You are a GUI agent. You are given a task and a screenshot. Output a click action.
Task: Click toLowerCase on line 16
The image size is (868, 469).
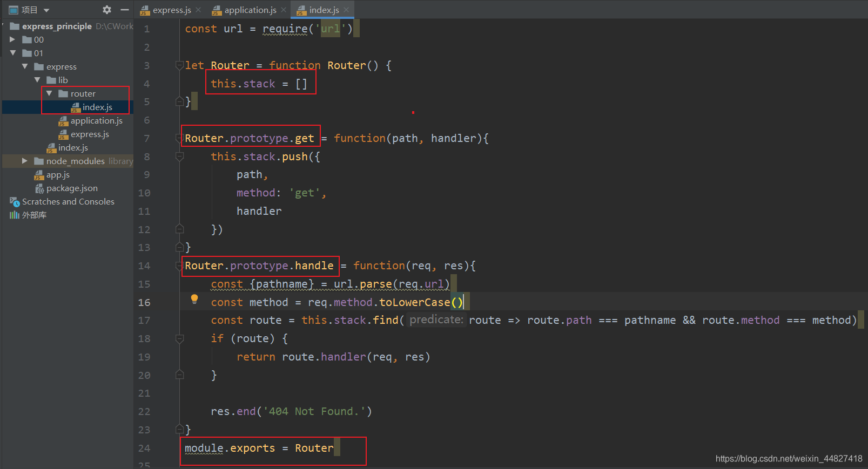pos(414,302)
